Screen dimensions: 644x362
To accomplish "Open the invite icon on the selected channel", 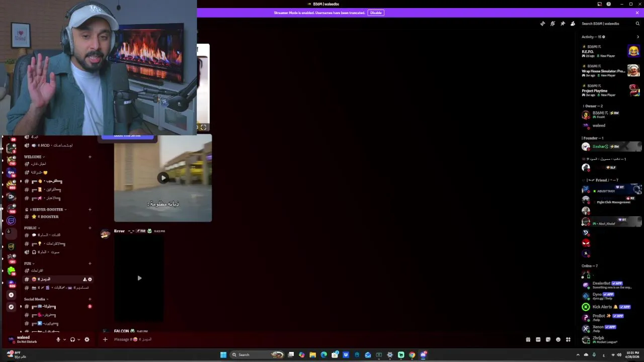I will tap(85, 280).
